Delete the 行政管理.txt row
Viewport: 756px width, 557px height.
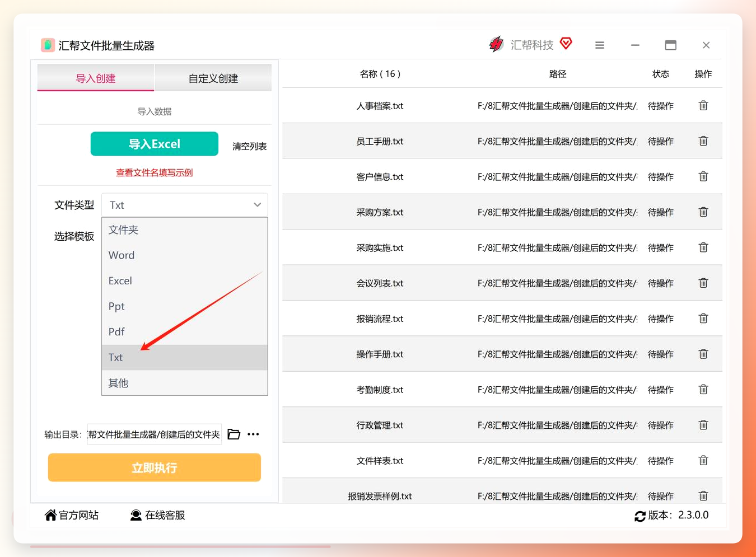click(703, 425)
